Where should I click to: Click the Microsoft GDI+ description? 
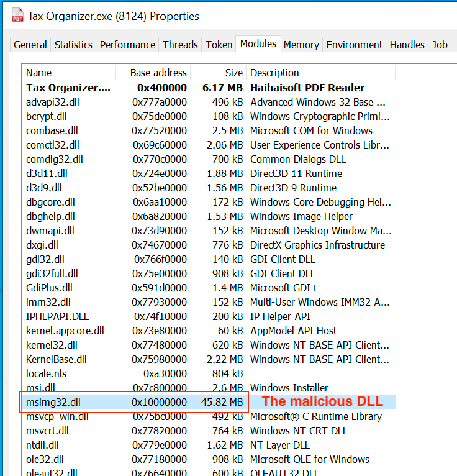[x=283, y=288]
